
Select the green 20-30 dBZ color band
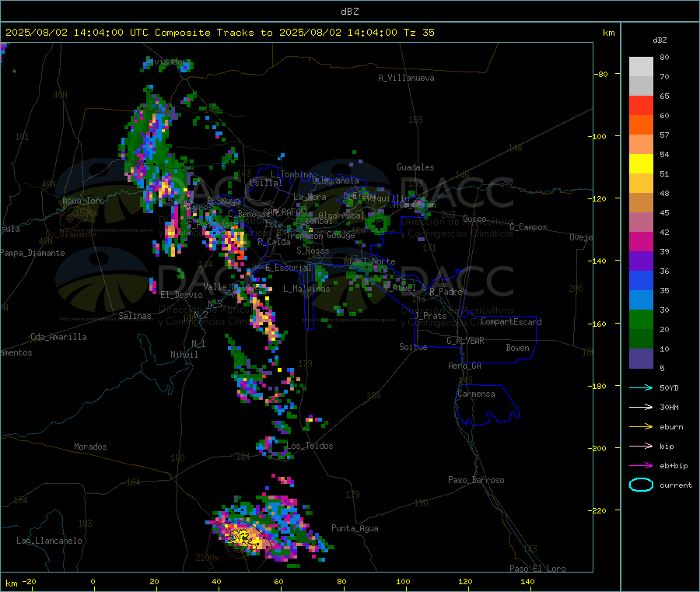641,319
